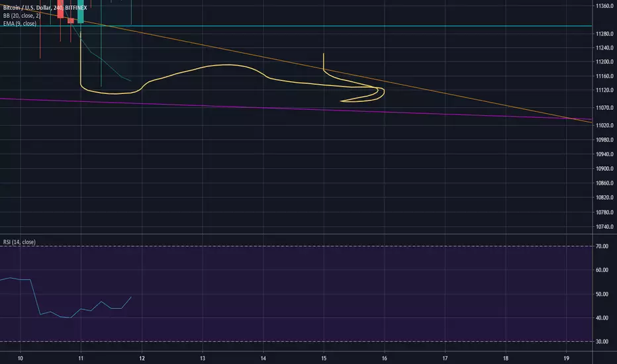Click the 11360.0 price axis label
Image resolution: width=617 pixels, height=364 pixels.
click(x=604, y=6)
